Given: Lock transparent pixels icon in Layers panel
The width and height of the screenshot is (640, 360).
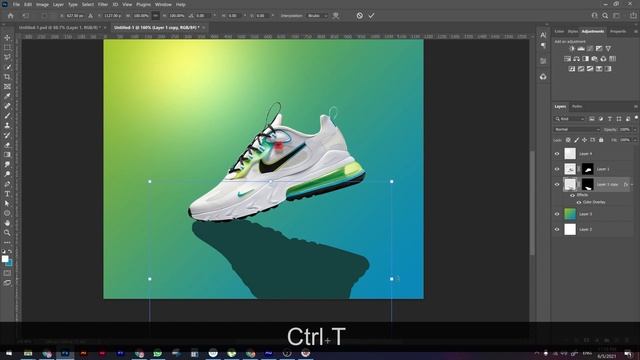Looking at the screenshot, I should 568,140.
